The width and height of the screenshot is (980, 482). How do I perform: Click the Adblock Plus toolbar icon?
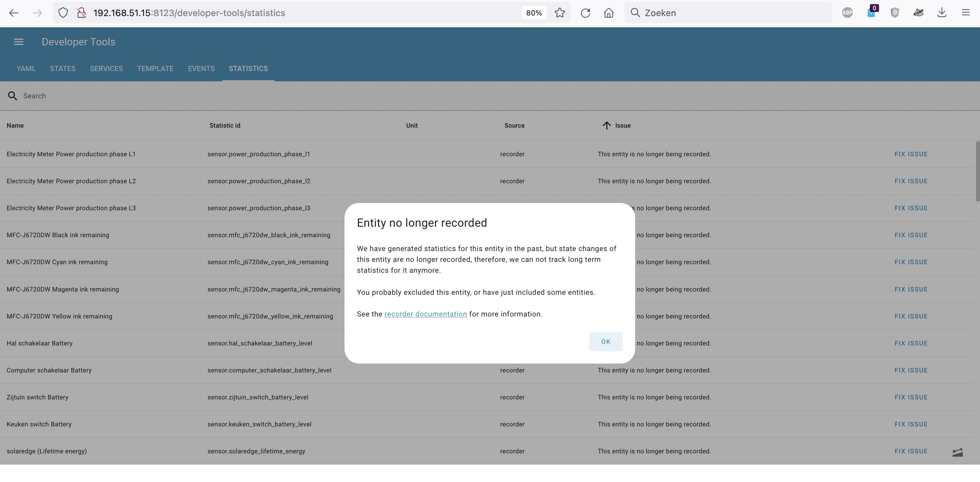[x=848, y=13]
